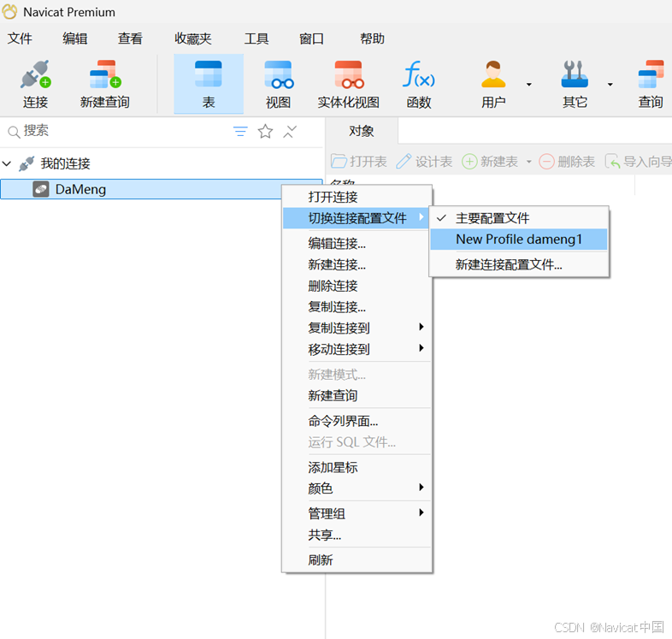The height and width of the screenshot is (639, 672).
Task: Choose Add Star (添加星标) in context menu
Action: click(x=357, y=467)
